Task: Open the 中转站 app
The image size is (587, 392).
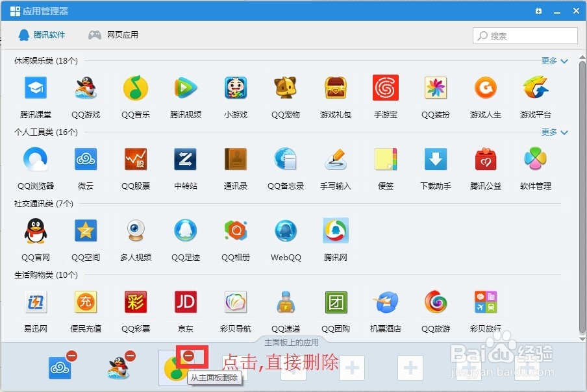Action: (x=186, y=160)
